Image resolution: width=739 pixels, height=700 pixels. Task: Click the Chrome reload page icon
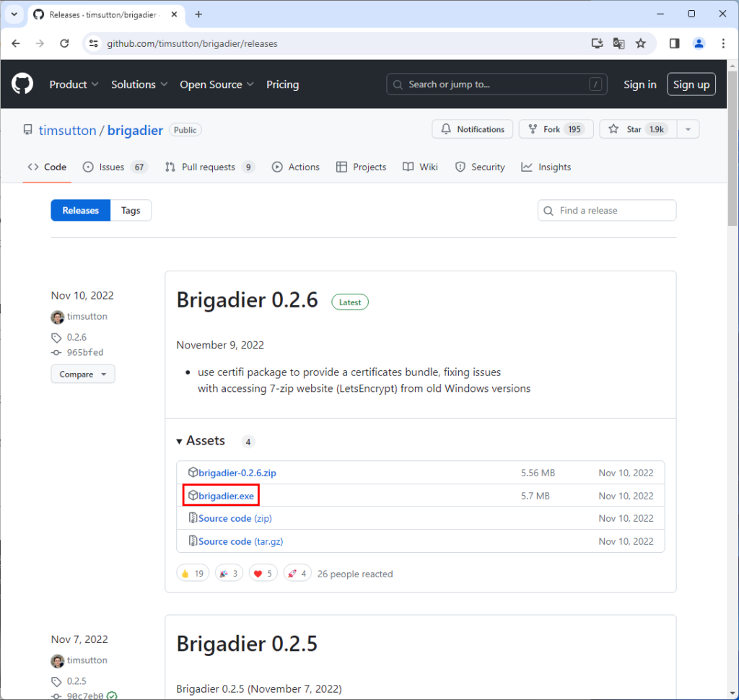pos(64,43)
